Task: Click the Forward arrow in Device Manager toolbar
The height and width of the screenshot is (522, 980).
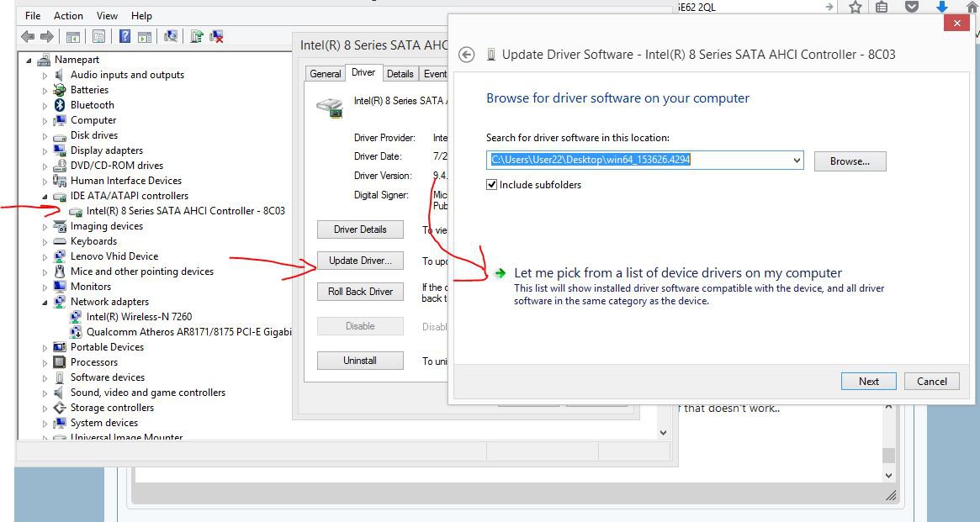Action: (x=47, y=37)
